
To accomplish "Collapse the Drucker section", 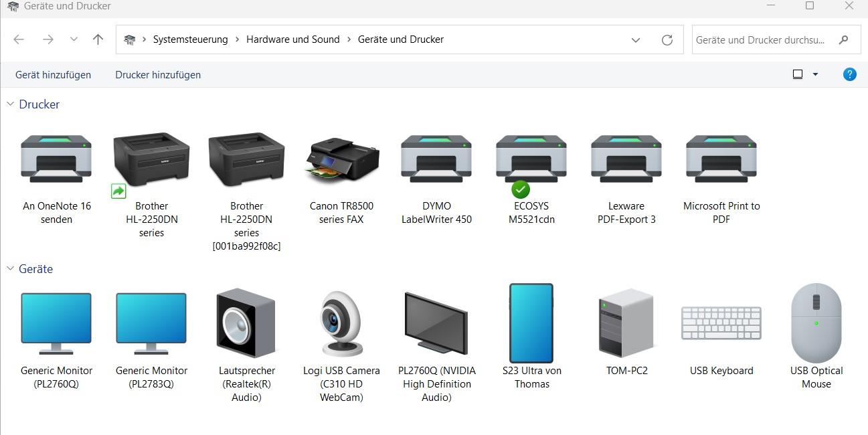I will pyautogui.click(x=11, y=104).
